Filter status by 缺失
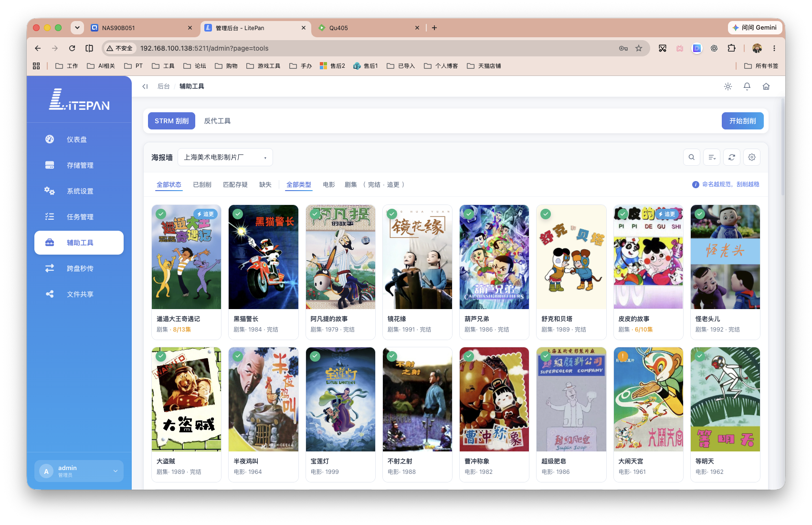The width and height of the screenshot is (812, 525). point(265,185)
